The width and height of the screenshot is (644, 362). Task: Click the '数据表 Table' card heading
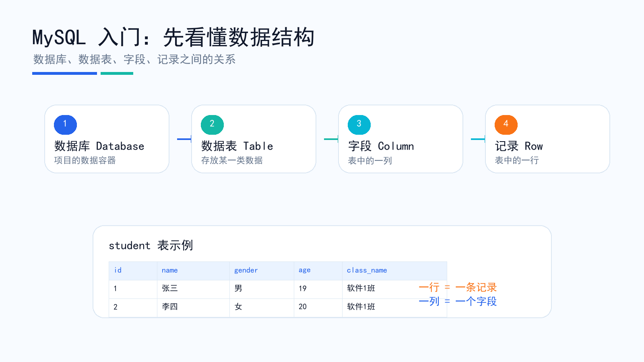point(237,146)
